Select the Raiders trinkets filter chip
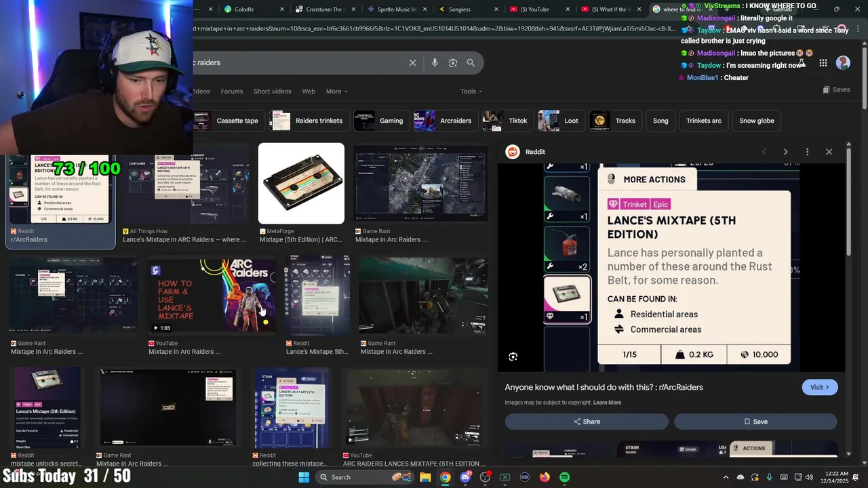 point(309,121)
